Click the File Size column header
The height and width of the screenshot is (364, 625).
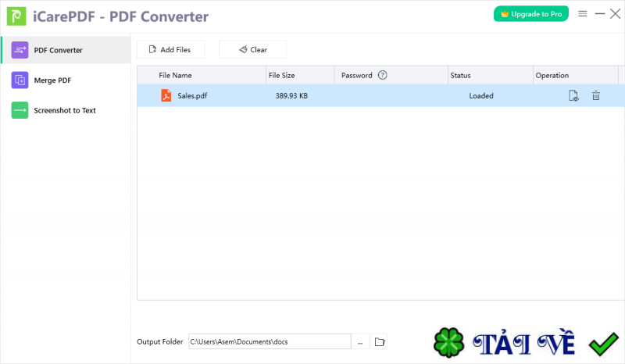[x=300, y=75]
